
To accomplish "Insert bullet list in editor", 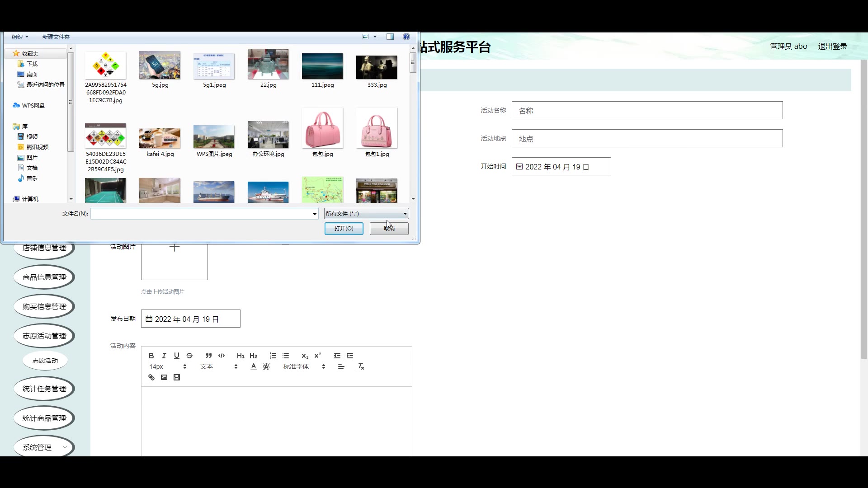I will pyautogui.click(x=286, y=356).
